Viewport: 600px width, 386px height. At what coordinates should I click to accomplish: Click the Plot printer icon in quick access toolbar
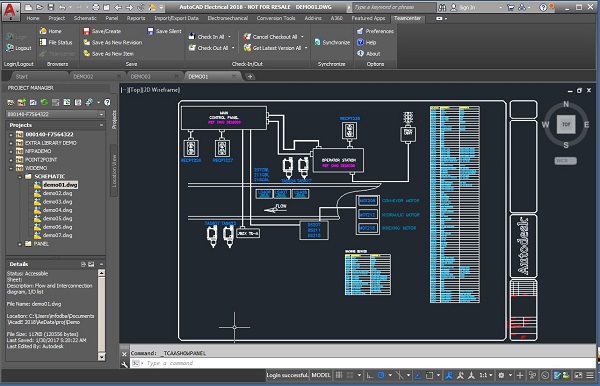coord(96,7)
